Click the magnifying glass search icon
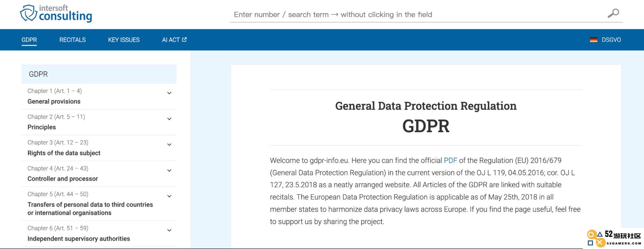The image size is (644, 249). [613, 13]
